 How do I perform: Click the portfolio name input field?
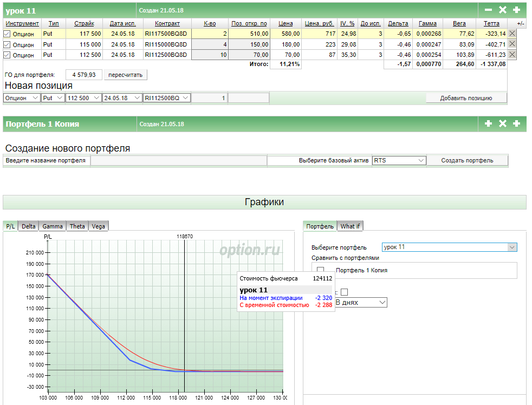178,161
